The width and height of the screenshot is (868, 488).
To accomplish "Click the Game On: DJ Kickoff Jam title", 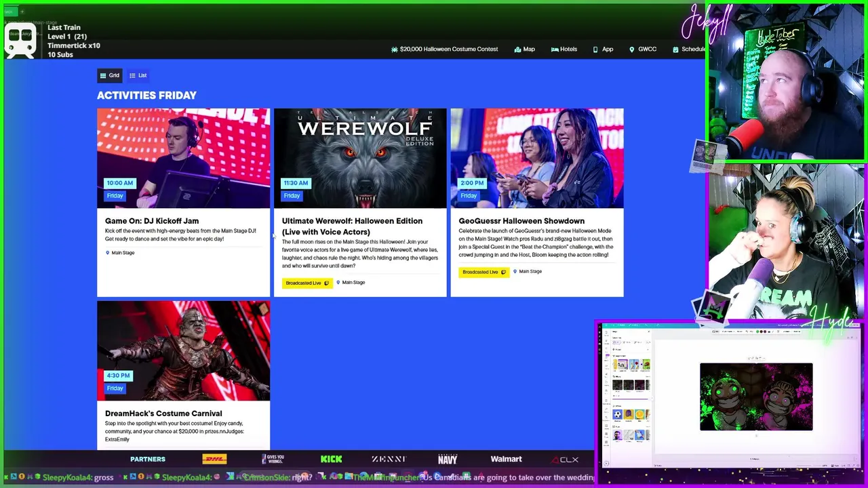I will [x=152, y=221].
